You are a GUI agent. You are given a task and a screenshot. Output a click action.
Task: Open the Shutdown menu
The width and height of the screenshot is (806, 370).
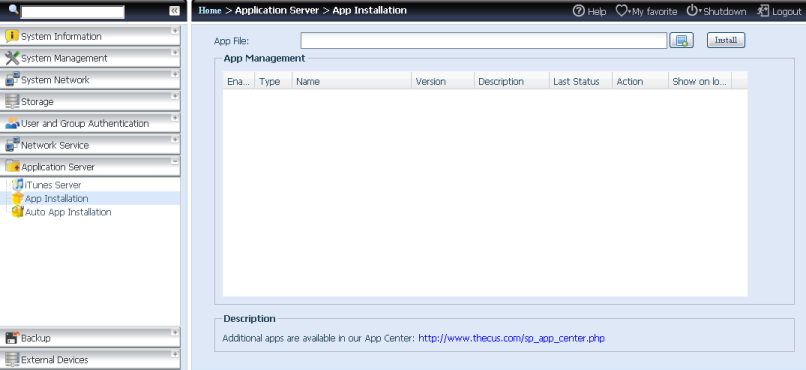pyautogui.click(x=725, y=11)
